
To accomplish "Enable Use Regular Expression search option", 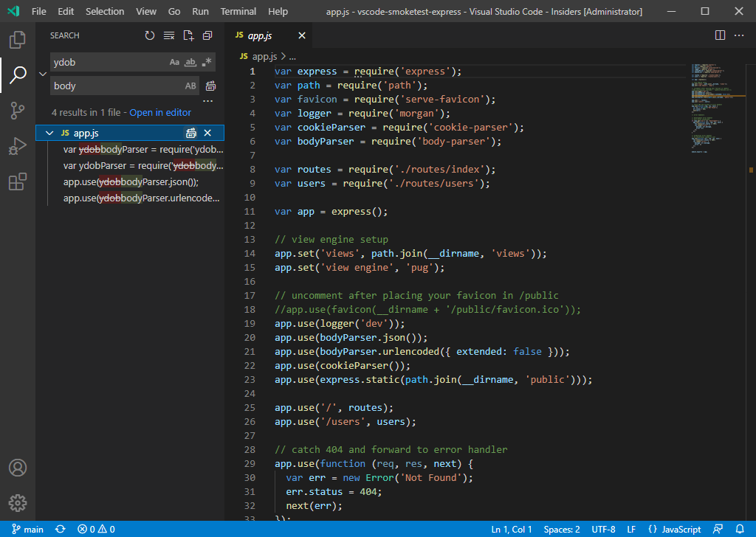I will [x=207, y=62].
